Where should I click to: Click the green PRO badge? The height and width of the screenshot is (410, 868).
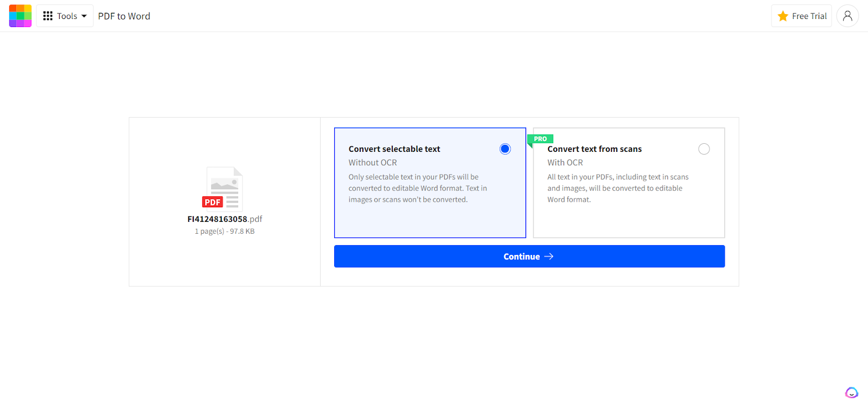click(x=540, y=139)
